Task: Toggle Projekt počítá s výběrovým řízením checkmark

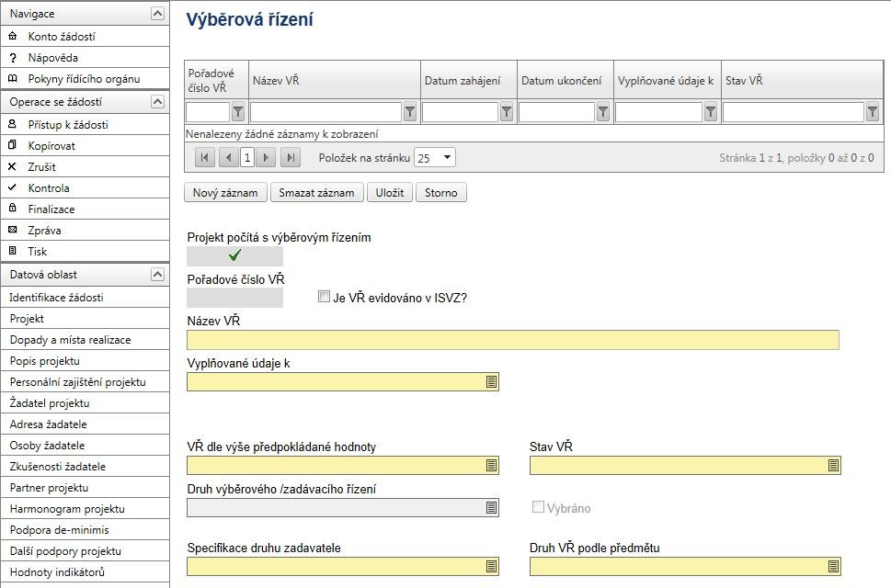Action: click(234, 256)
